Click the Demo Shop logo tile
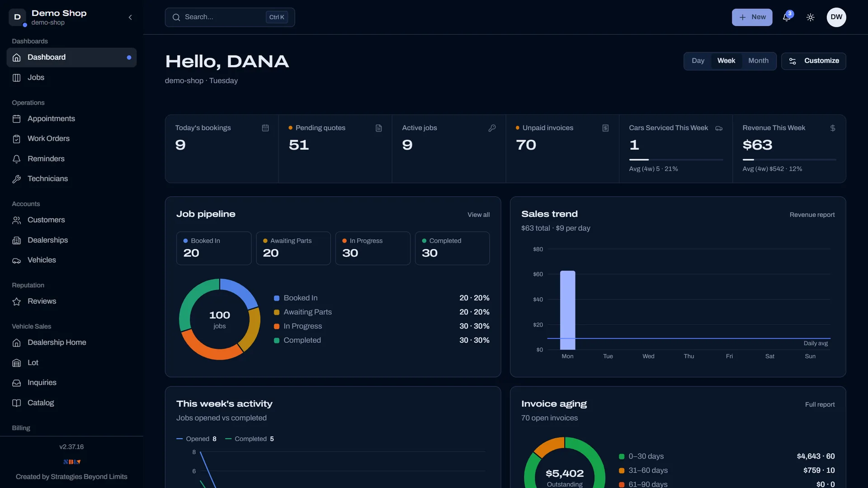This screenshot has height=488, width=868. point(17,17)
